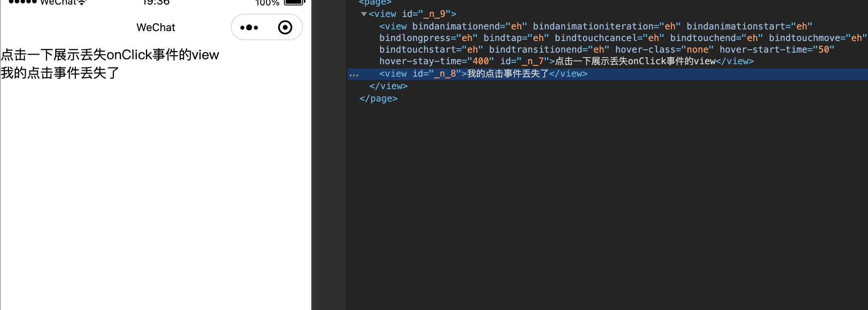Click the hover-start-time="50" attribute
The width and height of the screenshot is (868, 310).
777,50
